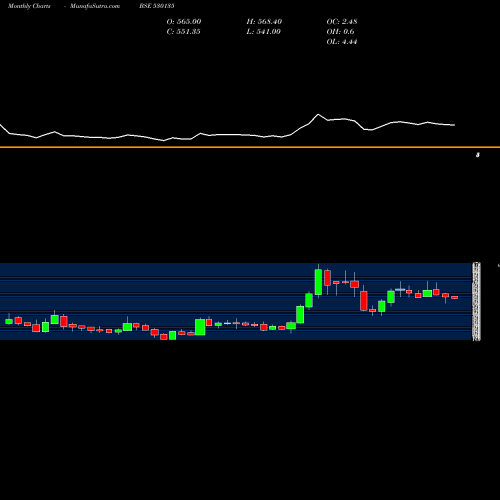Click the tallest green candlestick at the price peak

pos(318,282)
